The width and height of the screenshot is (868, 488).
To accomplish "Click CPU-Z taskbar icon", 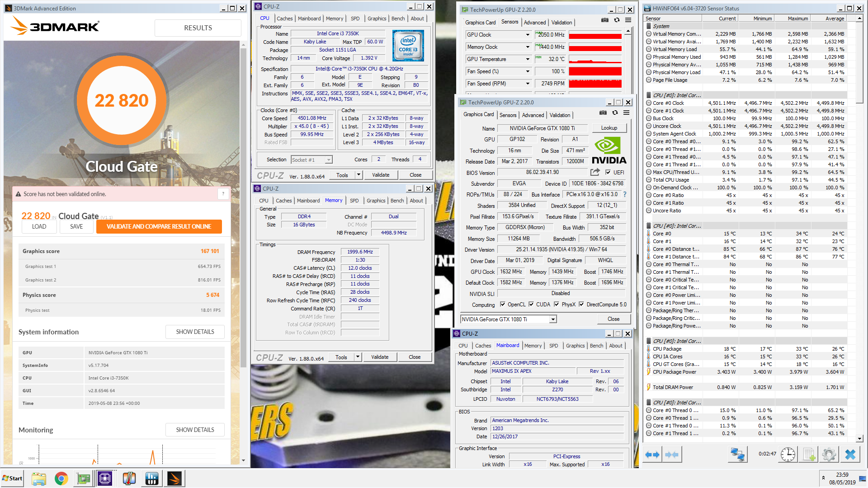I will (x=105, y=479).
